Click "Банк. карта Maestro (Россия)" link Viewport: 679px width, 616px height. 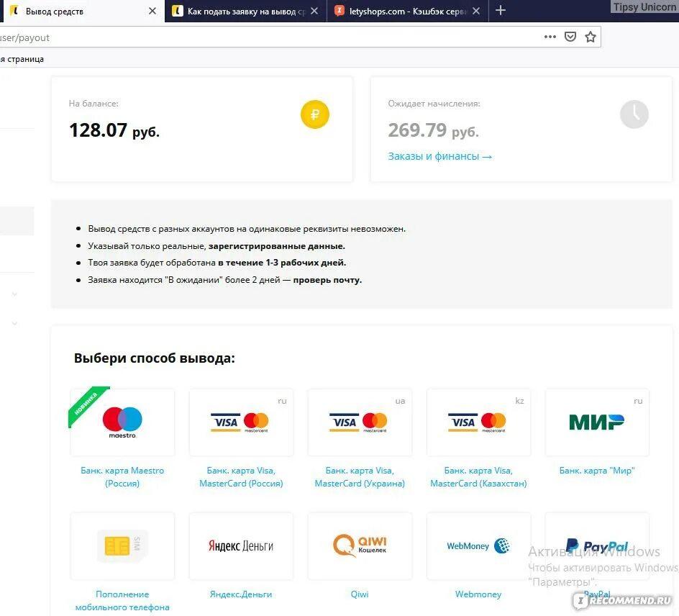click(x=122, y=477)
